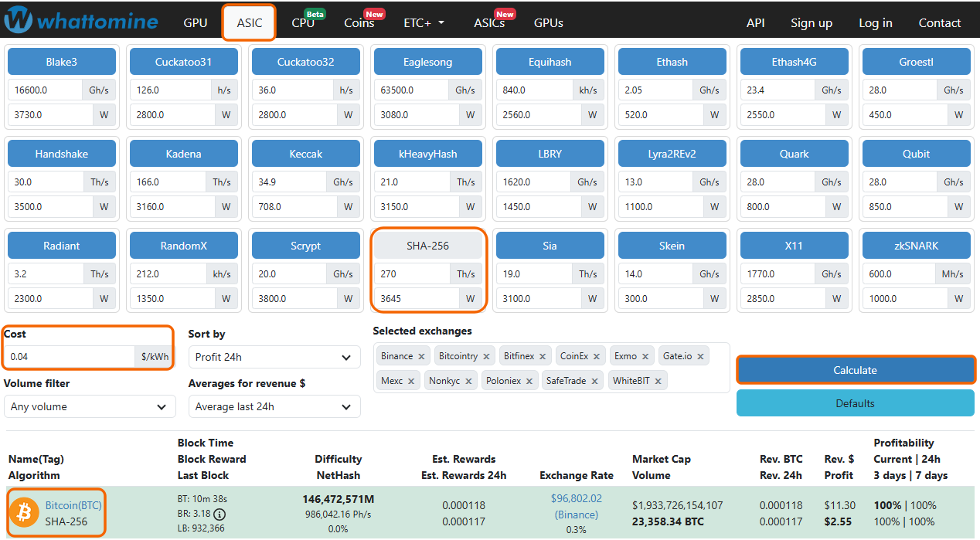
Task: Remove Poloniex exchange tag
Action: point(529,381)
